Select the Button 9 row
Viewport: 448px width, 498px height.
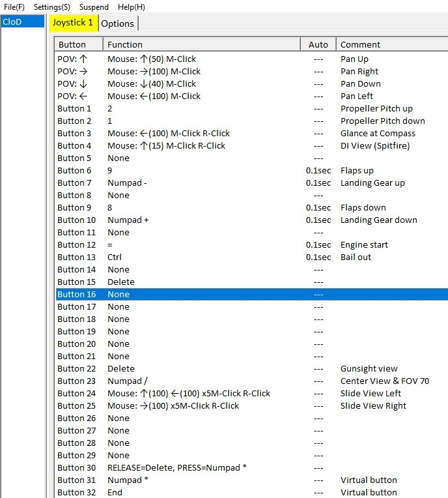click(252, 208)
